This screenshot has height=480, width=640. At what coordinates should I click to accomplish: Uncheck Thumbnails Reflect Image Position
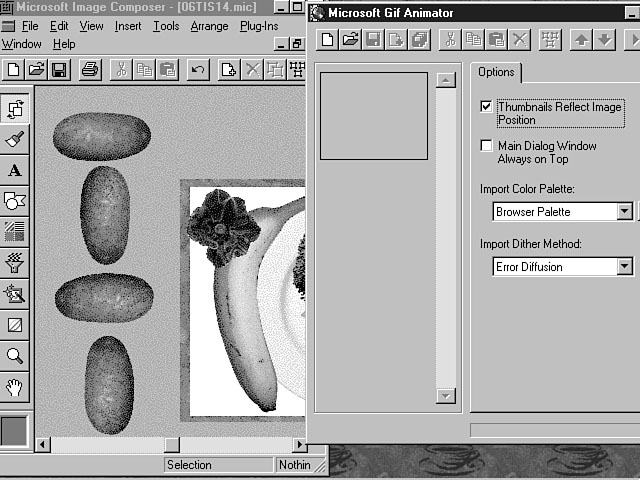[x=487, y=107]
